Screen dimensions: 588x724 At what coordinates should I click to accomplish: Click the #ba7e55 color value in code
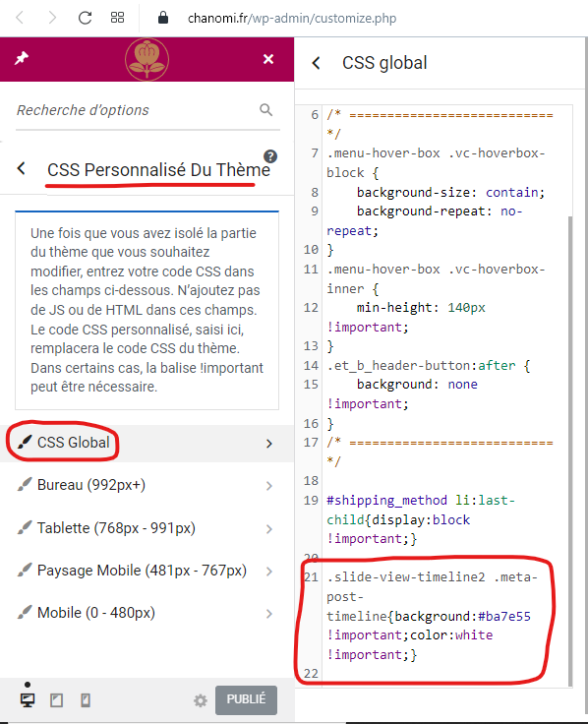504,617
